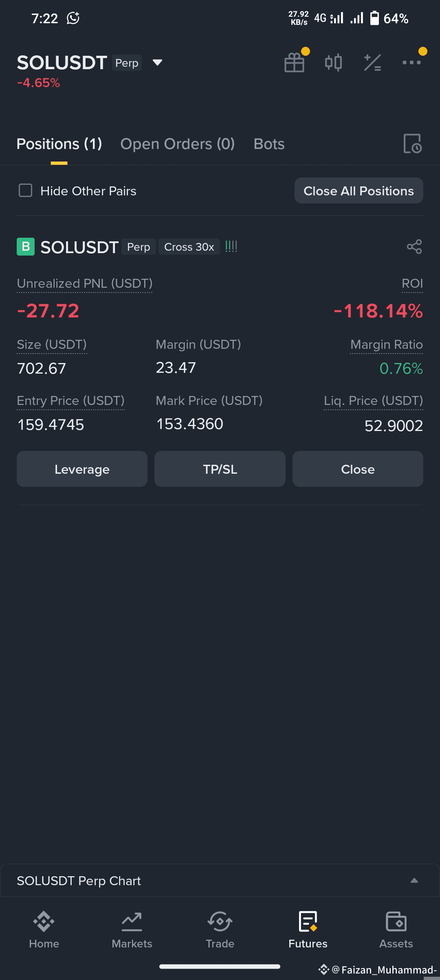Open the Cross 30x margin mode selector
Screen dimensions: 440x980
point(189,247)
